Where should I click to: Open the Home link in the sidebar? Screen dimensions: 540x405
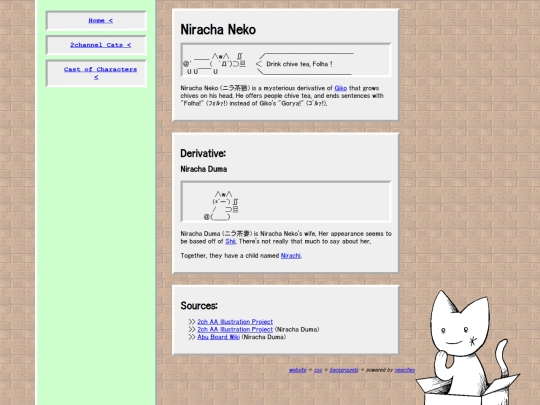[100, 21]
